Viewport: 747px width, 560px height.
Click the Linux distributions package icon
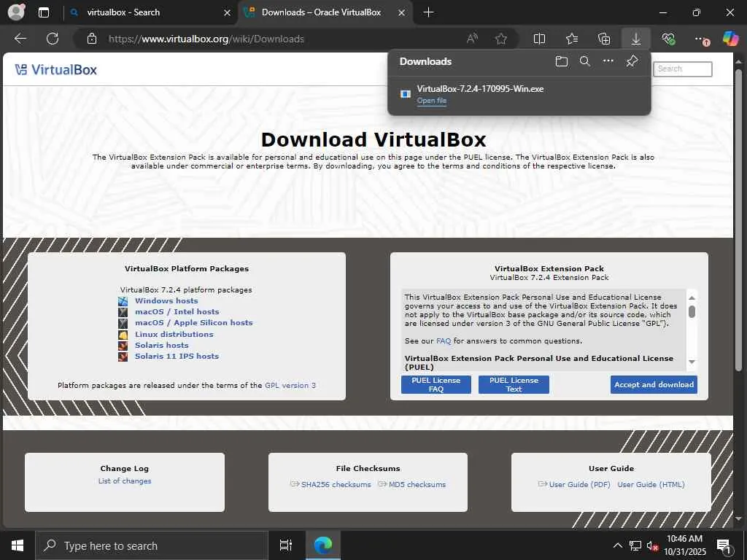tap(123, 334)
